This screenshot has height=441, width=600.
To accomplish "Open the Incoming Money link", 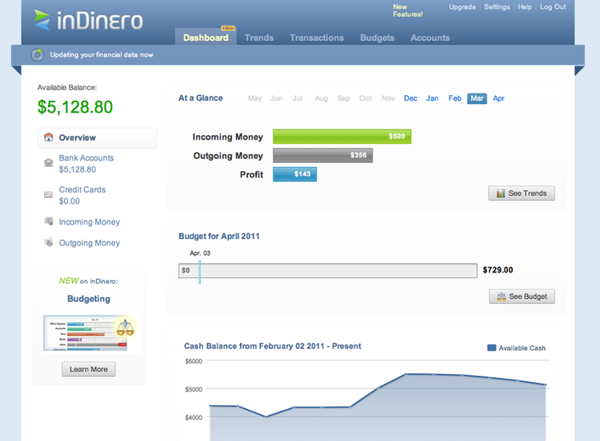I will click(89, 222).
